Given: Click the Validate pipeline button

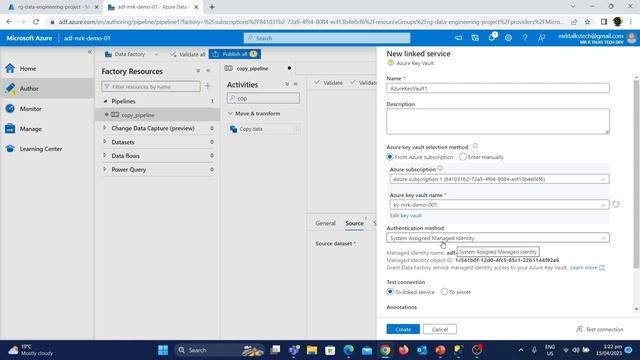Looking at the screenshot, I should pyautogui.click(x=329, y=83).
